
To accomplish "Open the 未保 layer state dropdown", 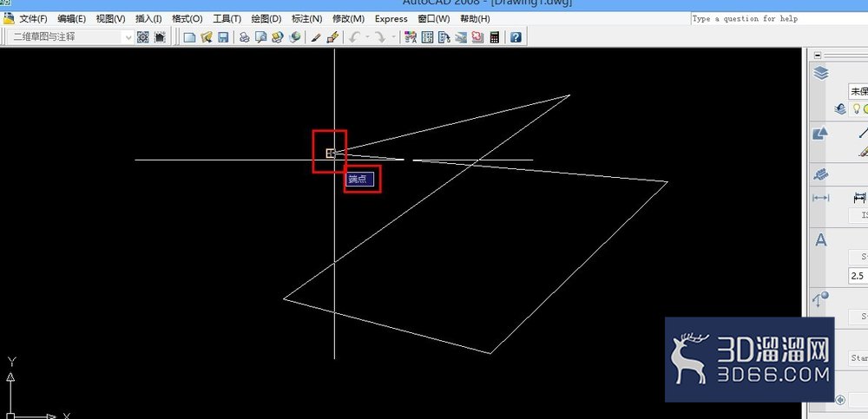I will [x=858, y=91].
